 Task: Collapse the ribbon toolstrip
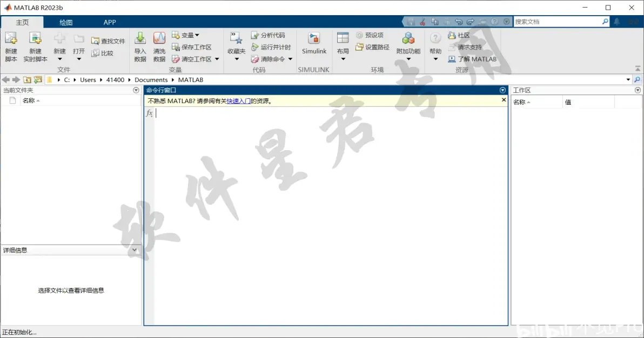[x=638, y=69]
